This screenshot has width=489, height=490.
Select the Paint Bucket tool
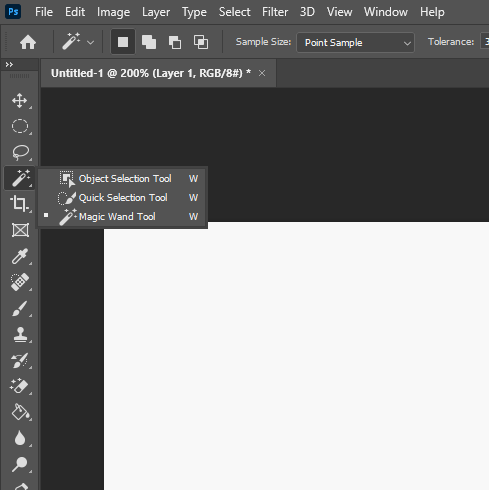pos(20,412)
